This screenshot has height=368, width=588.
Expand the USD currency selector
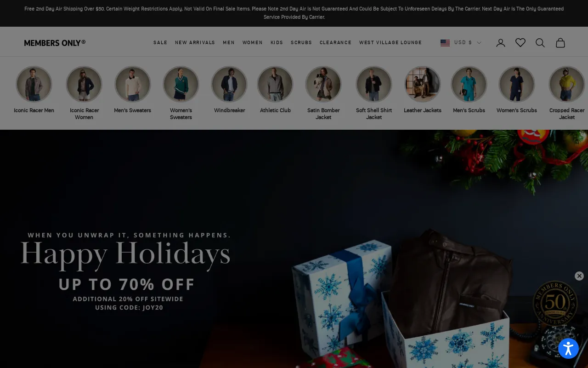tap(461, 43)
